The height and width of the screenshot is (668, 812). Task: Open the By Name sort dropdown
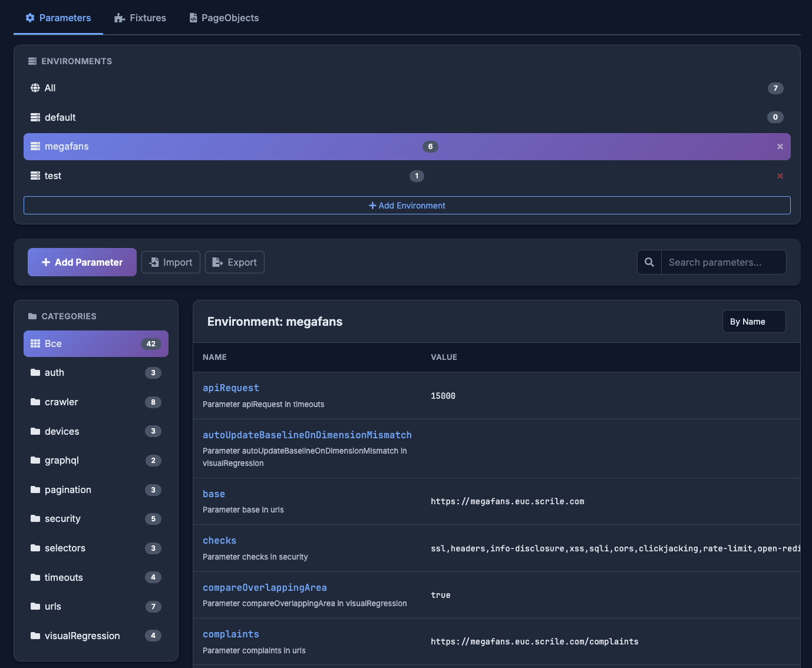(x=754, y=322)
